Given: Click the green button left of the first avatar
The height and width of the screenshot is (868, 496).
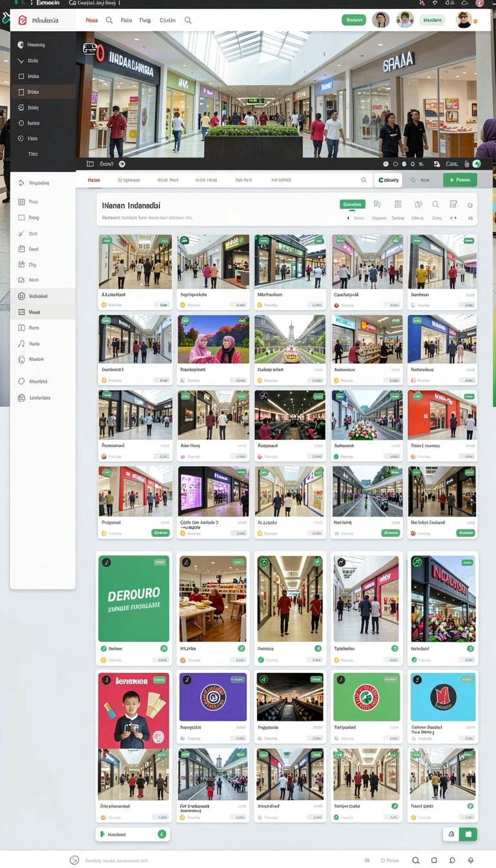Looking at the screenshot, I should (353, 20).
